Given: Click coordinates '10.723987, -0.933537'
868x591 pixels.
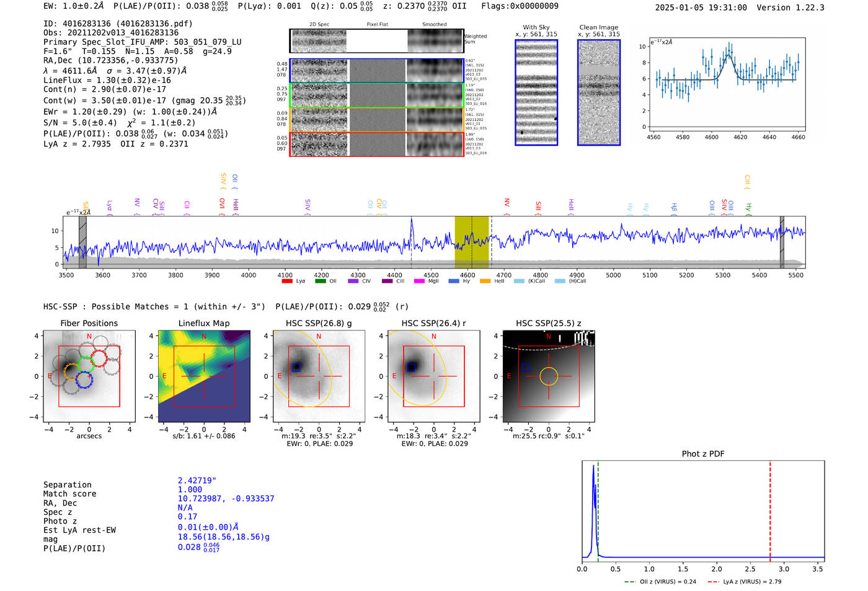Looking at the screenshot, I should coord(226,499).
